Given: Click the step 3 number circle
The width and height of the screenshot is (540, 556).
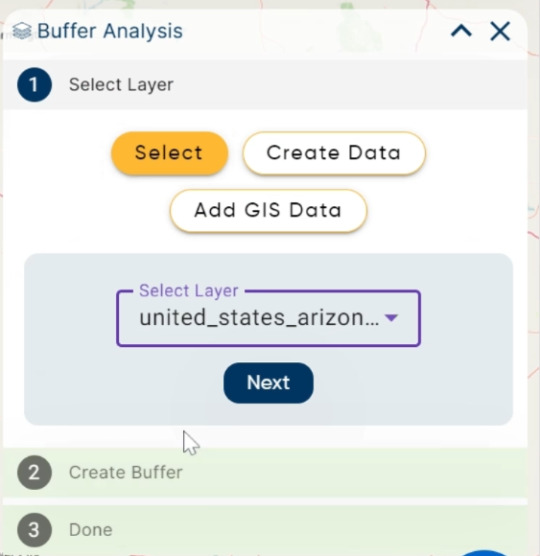Looking at the screenshot, I should pyautogui.click(x=34, y=530).
